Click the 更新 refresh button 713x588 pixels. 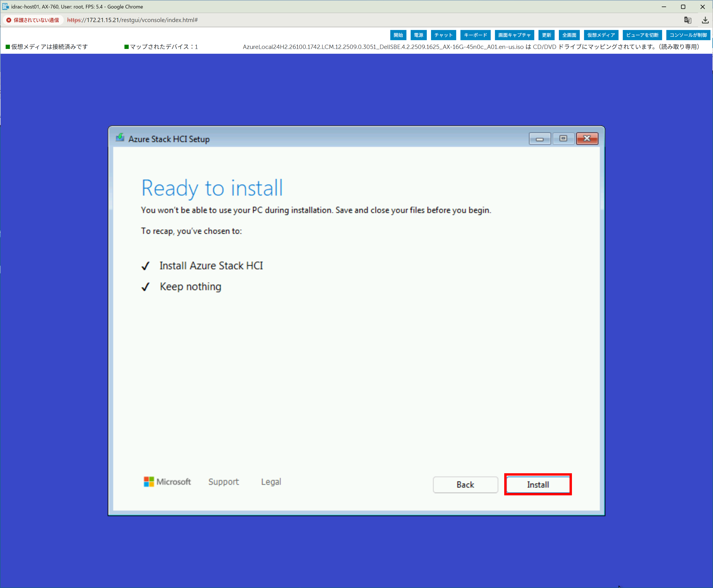[547, 35]
